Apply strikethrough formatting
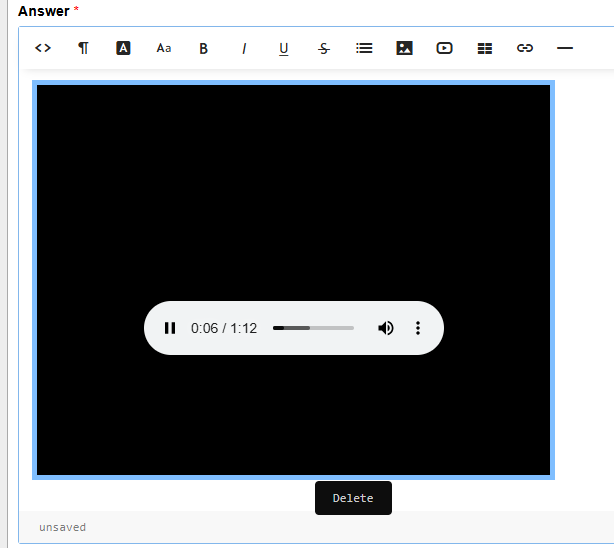Viewport: 614px width, 548px height. 324,48
